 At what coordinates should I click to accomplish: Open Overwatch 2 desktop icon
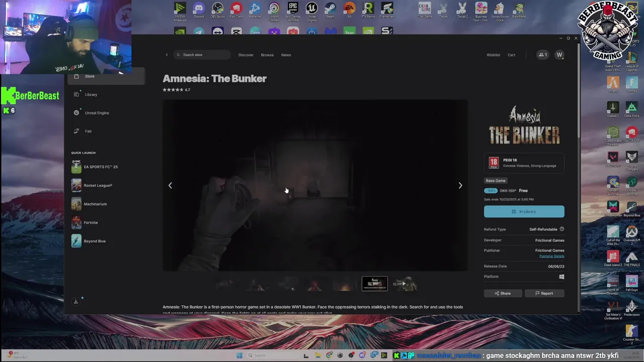point(631,235)
